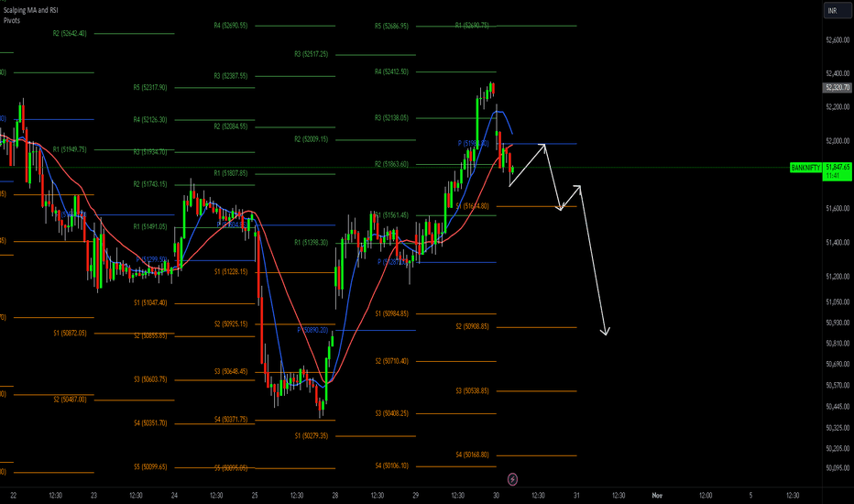Viewport: 854px width, 504px height.
Task: Click the 50,445.00 price scale value
Action: pos(838,407)
